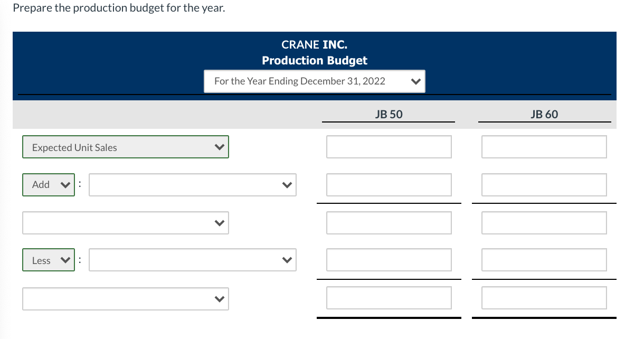Click the JB 50 Expected Unit Sales field

(389, 147)
